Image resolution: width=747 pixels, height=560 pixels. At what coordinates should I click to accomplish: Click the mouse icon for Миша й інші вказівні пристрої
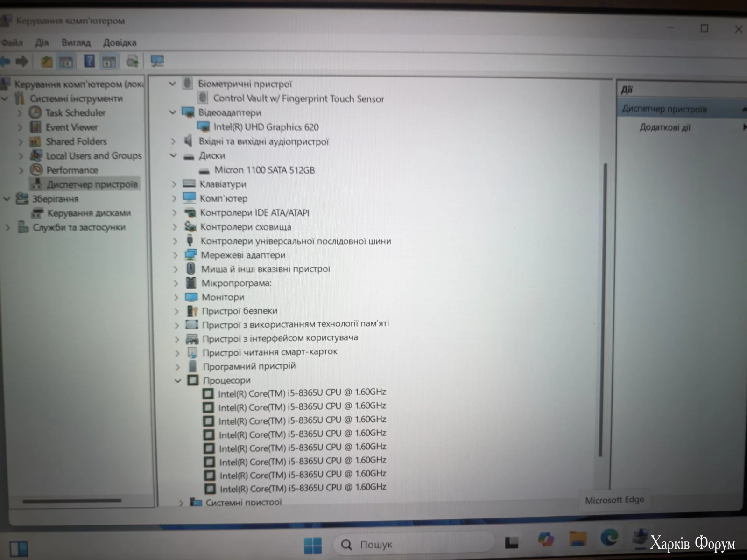point(191,269)
